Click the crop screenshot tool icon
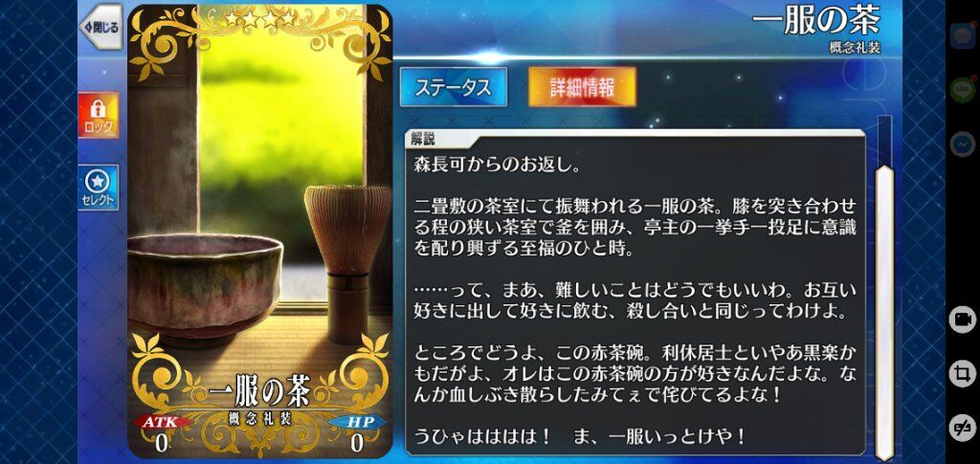The image size is (980, 464). click(x=963, y=374)
